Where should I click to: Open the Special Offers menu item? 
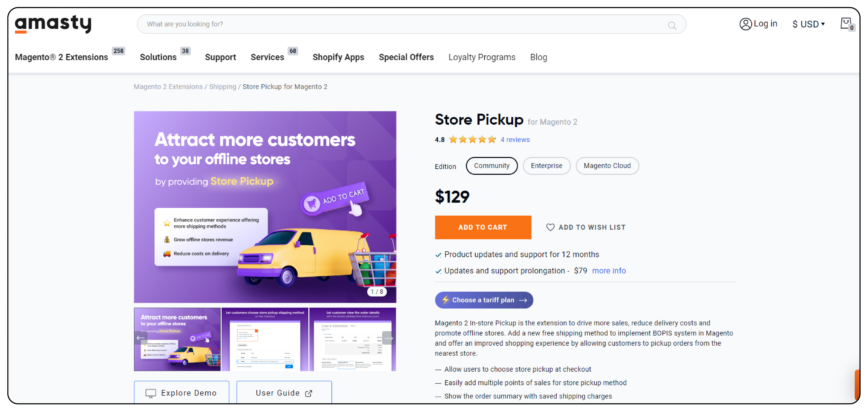[406, 57]
